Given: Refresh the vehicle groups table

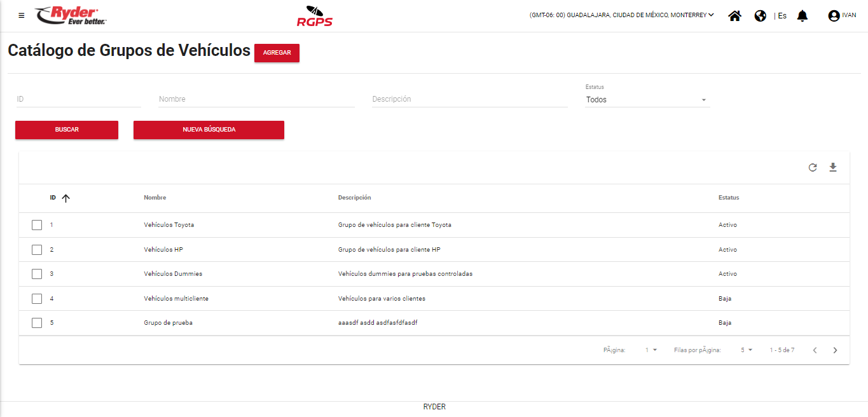Looking at the screenshot, I should pyautogui.click(x=813, y=168).
